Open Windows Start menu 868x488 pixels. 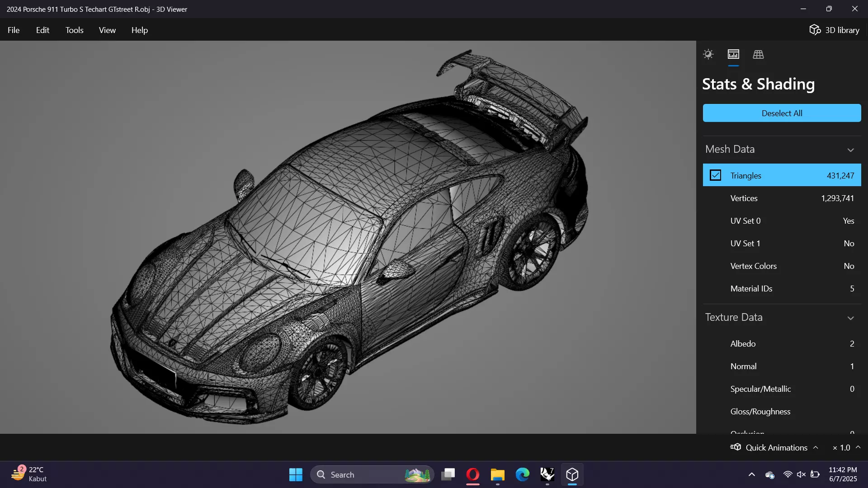point(296,474)
